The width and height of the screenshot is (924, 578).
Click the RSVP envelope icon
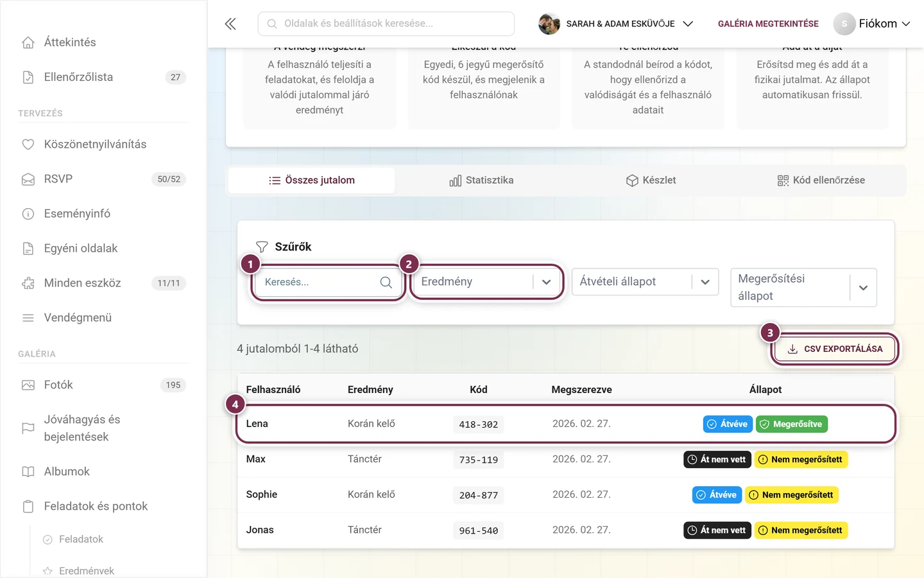pyautogui.click(x=28, y=179)
